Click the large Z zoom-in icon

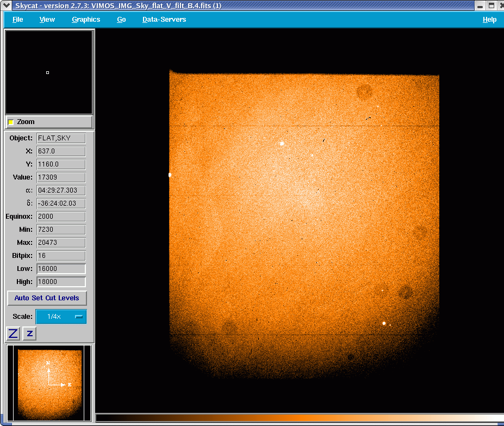[13, 334]
